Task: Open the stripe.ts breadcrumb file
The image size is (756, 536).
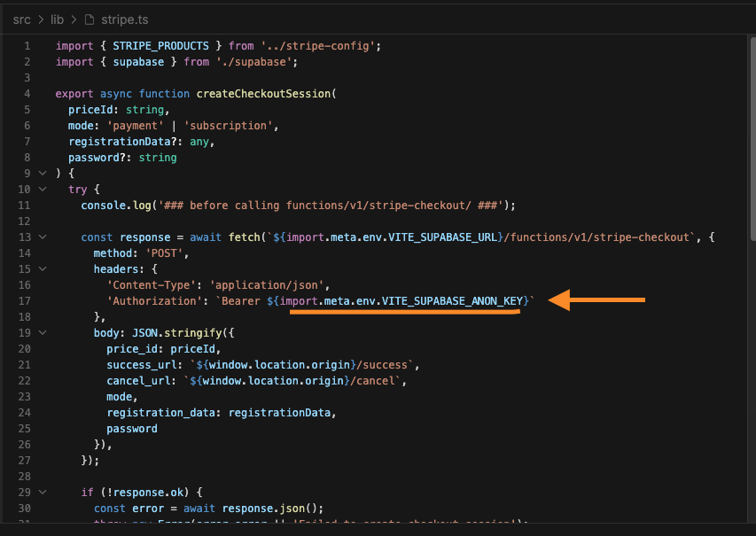Action: point(124,19)
